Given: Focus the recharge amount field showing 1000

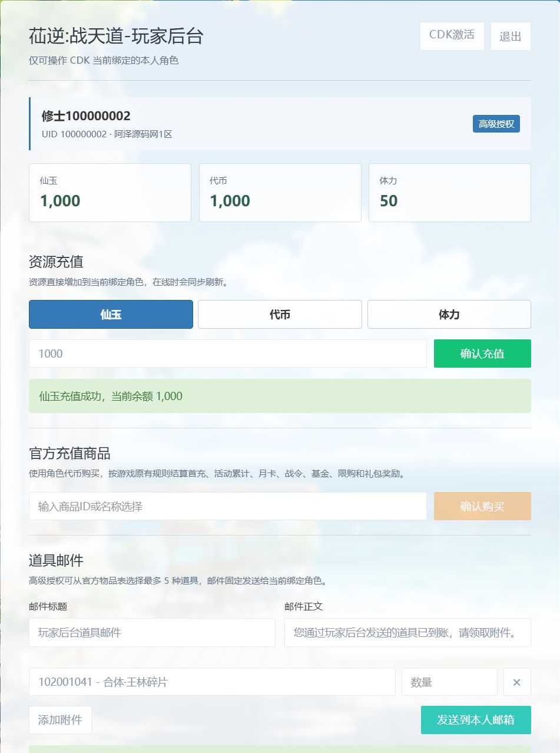Looking at the screenshot, I should (x=228, y=354).
